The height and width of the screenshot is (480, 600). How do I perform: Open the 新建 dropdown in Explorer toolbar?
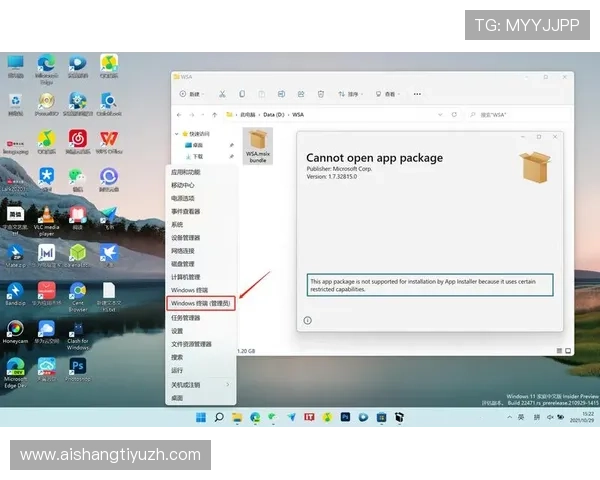[x=189, y=94]
